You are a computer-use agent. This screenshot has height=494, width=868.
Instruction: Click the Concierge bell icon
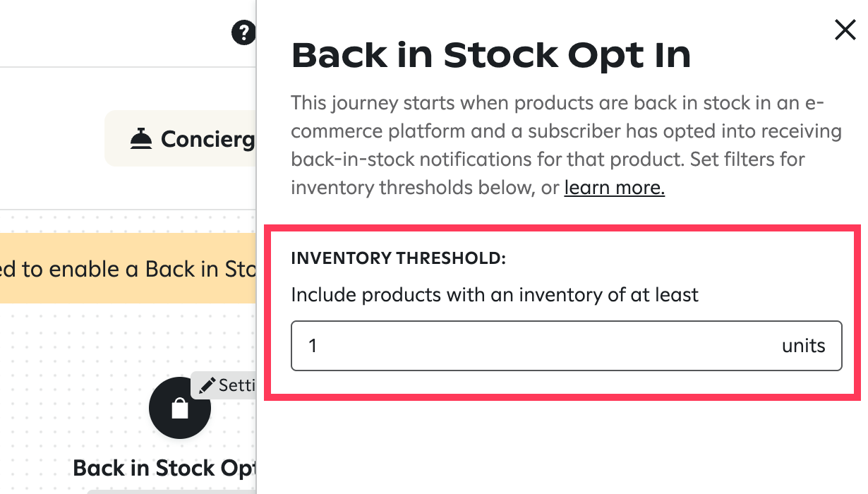coord(142,139)
